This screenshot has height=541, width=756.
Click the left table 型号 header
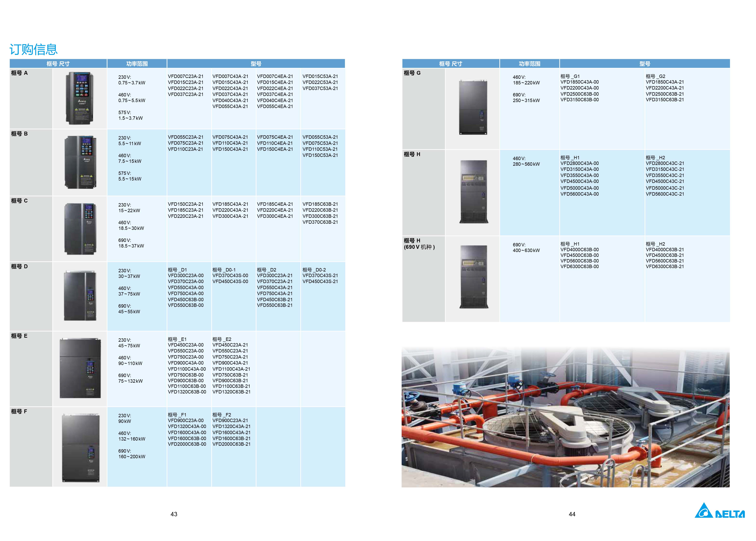click(256, 64)
